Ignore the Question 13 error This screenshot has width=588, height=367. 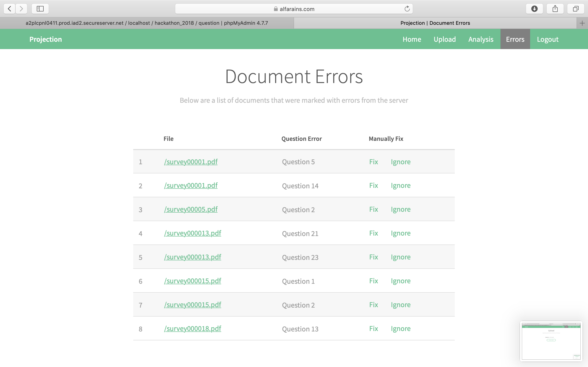pos(400,329)
